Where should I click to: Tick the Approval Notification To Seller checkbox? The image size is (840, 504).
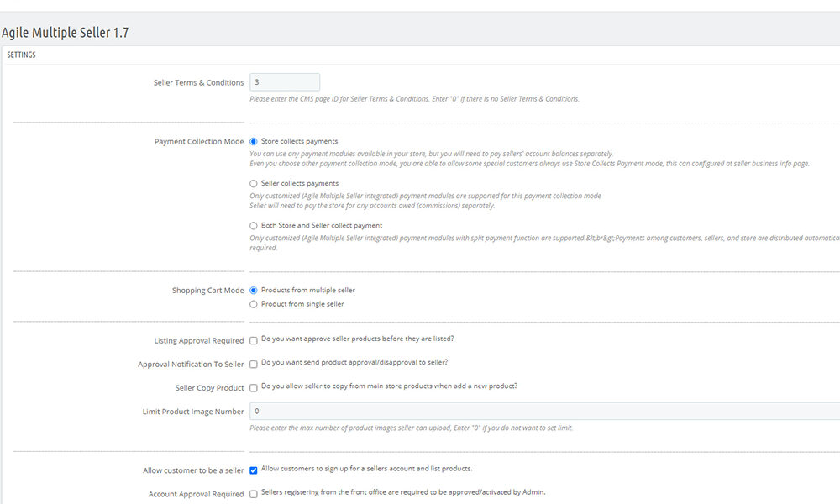click(x=254, y=365)
